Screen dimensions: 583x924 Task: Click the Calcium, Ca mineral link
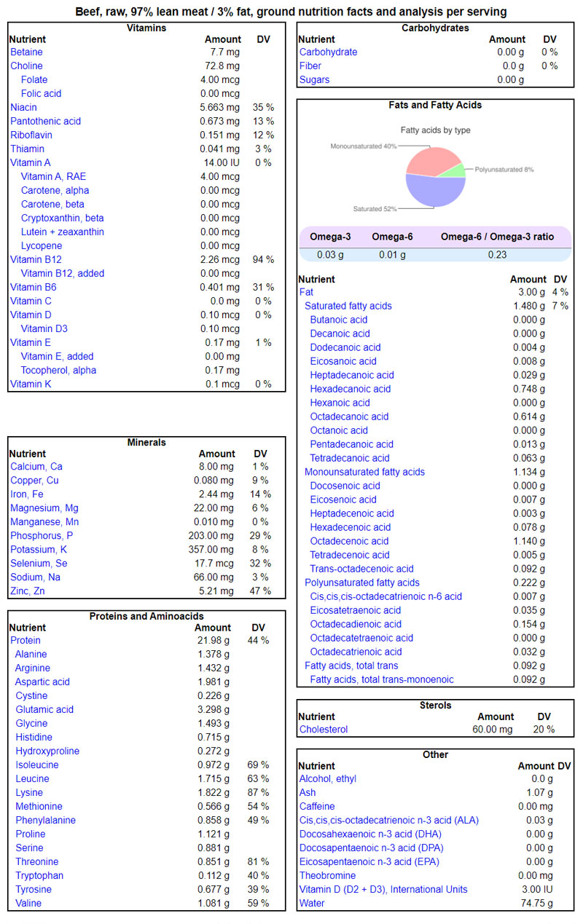pyautogui.click(x=36, y=466)
